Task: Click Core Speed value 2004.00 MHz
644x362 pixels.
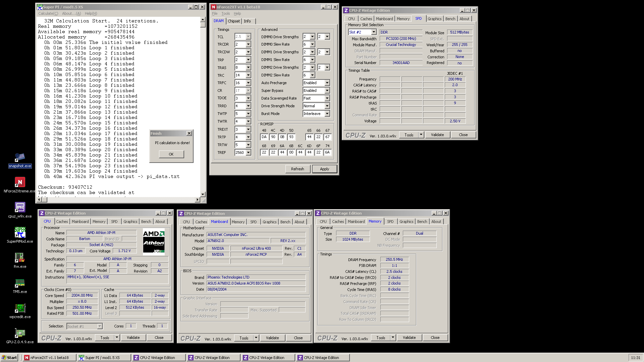Action: click(x=82, y=295)
